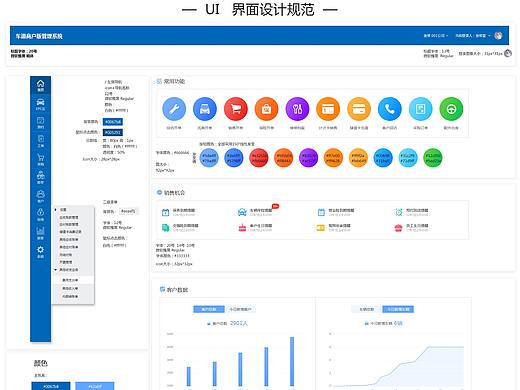This screenshot has height=390, width=520.
Task: Open the yellow card deposit reminder icon
Action: click(x=320, y=227)
